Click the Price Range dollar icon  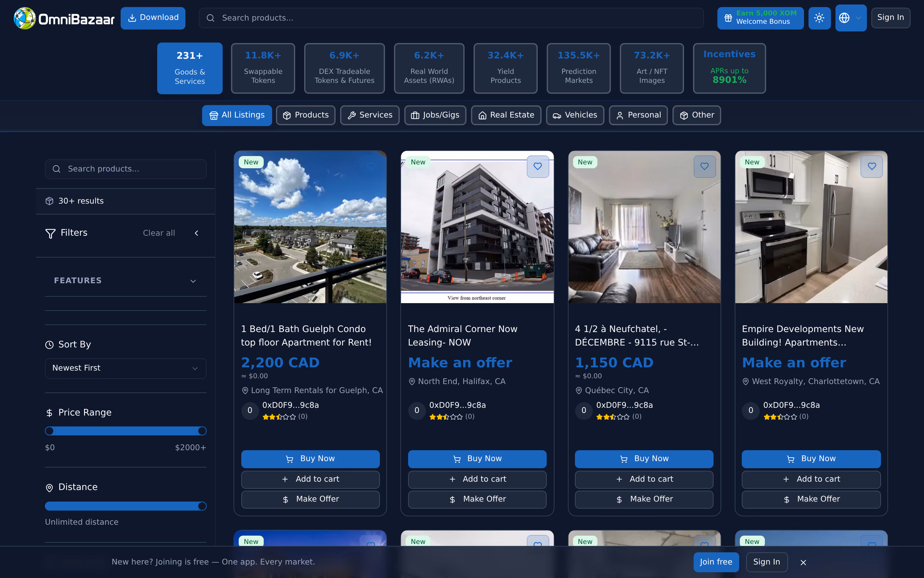click(49, 413)
